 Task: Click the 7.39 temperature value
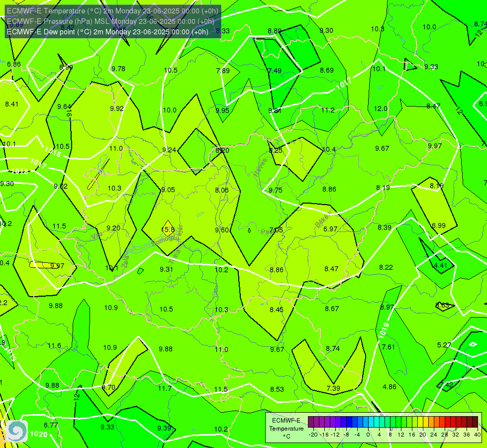(333, 388)
